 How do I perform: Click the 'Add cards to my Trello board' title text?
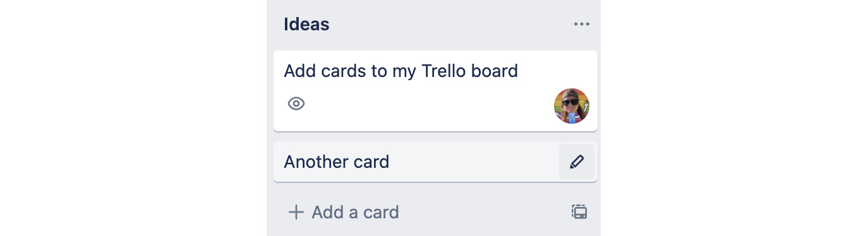(x=401, y=71)
